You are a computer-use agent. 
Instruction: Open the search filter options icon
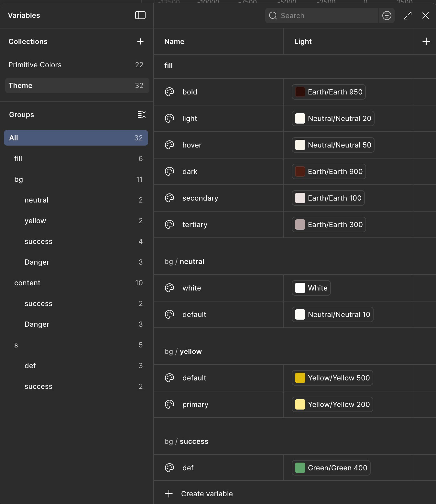click(387, 16)
